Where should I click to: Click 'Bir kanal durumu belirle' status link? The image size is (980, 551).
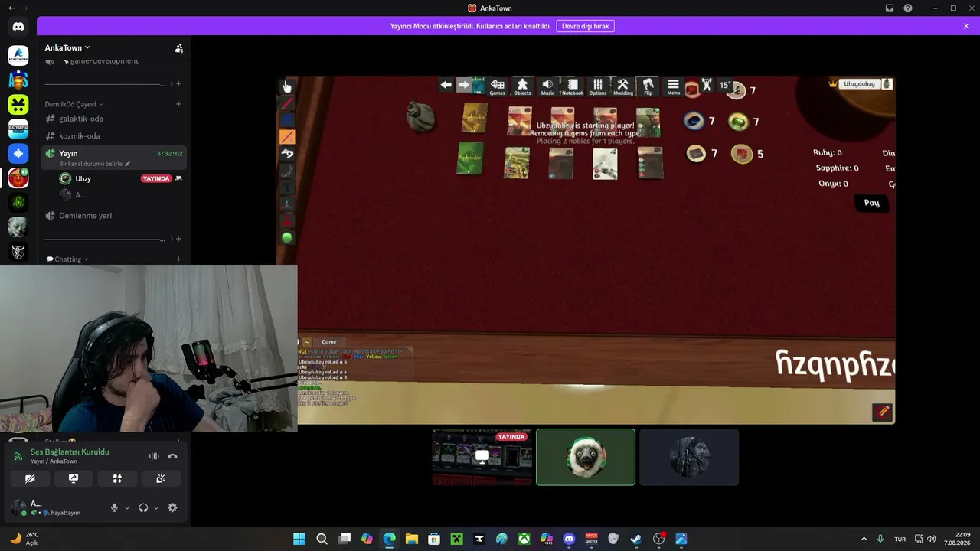click(x=95, y=164)
